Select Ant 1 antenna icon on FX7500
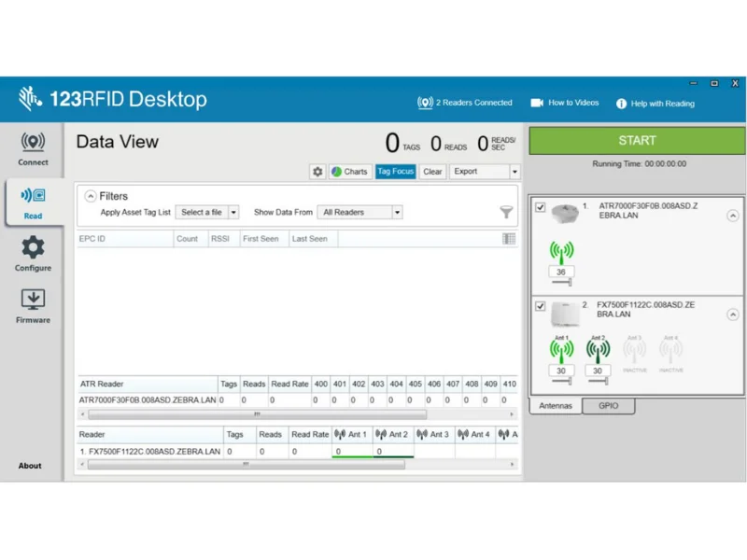This screenshot has height=560, width=747. (561, 350)
